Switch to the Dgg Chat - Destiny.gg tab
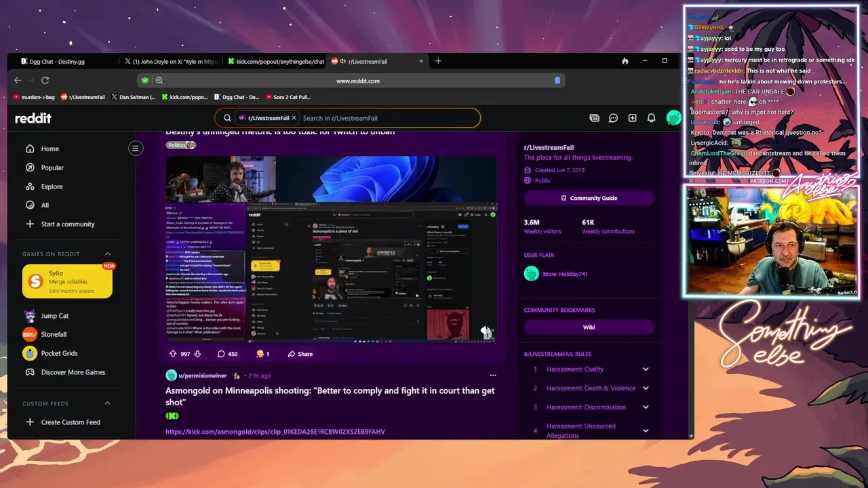Screen dimensions: 868x488 pyautogui.click(x=62, y=61)
